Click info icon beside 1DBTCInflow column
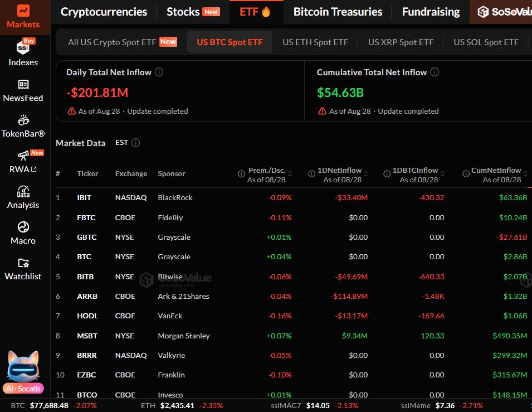Viewport: 532px width, 412px height. [387, 174]
